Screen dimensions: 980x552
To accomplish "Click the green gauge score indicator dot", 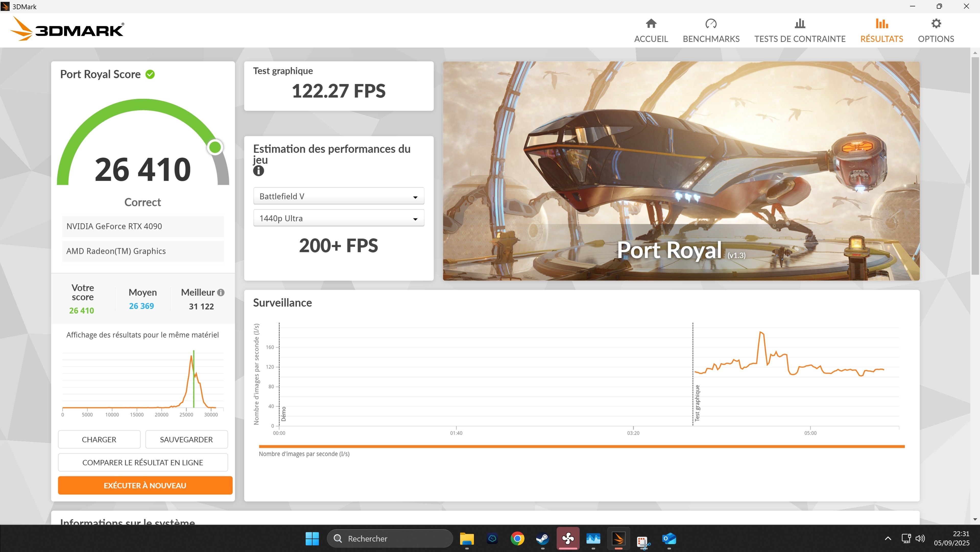I will (x=215, y=147).
